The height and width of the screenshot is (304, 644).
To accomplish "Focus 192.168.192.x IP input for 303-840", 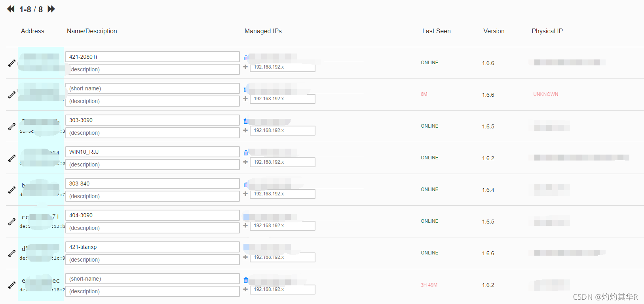I will click(283, 194).
